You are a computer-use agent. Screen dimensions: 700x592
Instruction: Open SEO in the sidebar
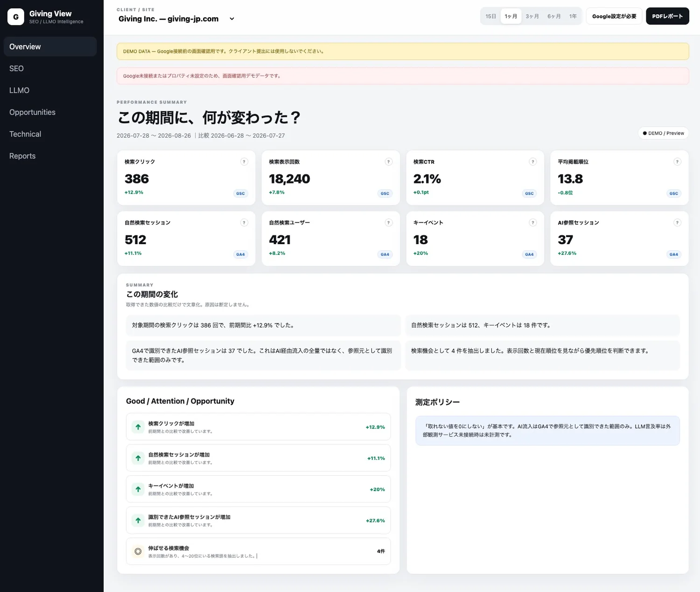pyautogui.click(x=50, y=69)
